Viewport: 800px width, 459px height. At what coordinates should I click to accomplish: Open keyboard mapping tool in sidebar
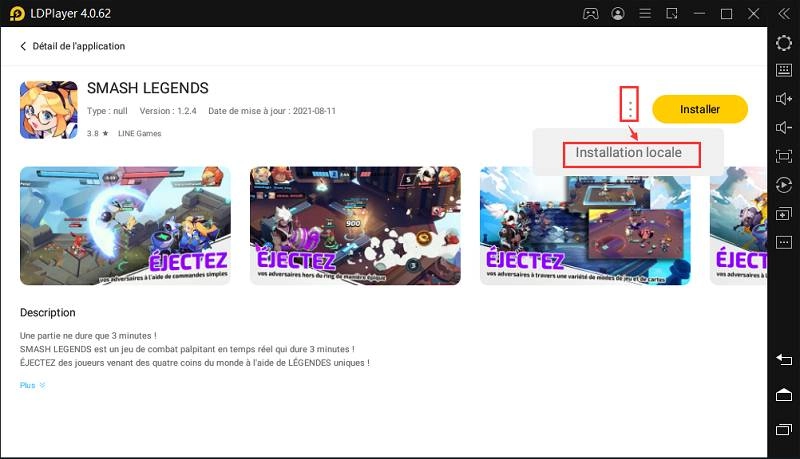click(784, 71)
